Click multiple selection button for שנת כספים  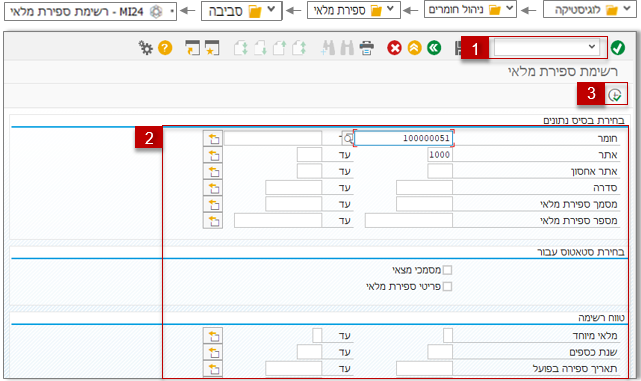[x=213, y=352]
